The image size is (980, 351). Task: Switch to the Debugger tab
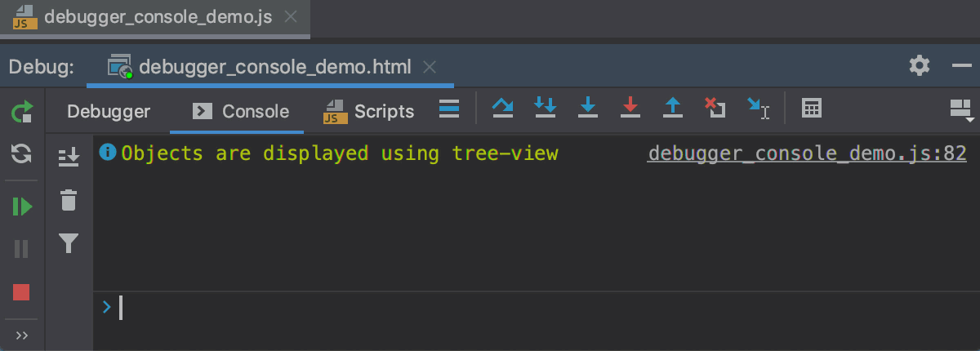[109, 112]
